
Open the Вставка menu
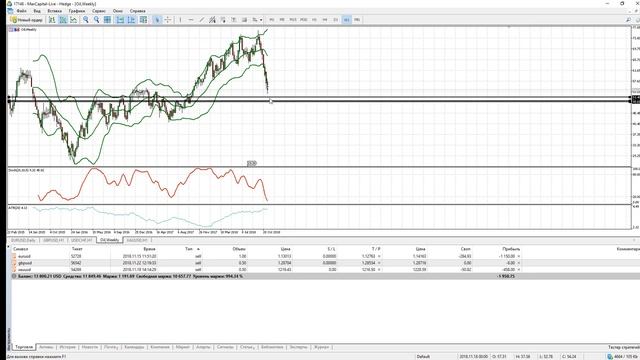[x=55, y=11]
